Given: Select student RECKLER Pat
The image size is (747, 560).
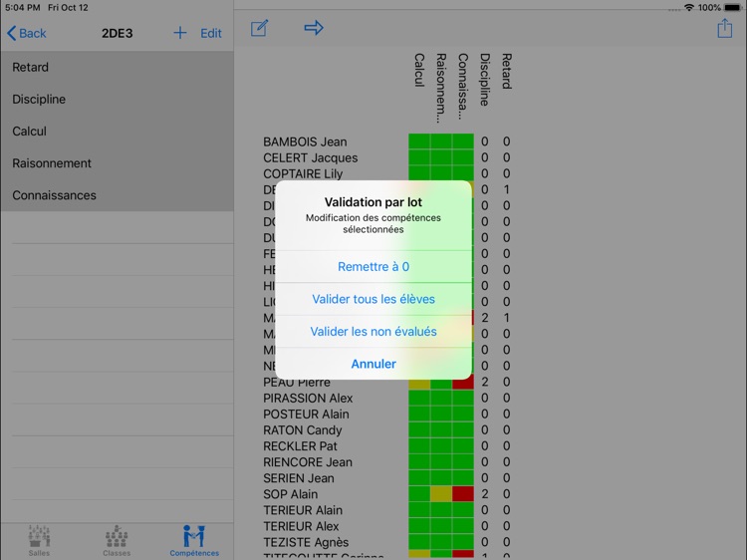Looking at the screenshot, I should coord(300,446).
